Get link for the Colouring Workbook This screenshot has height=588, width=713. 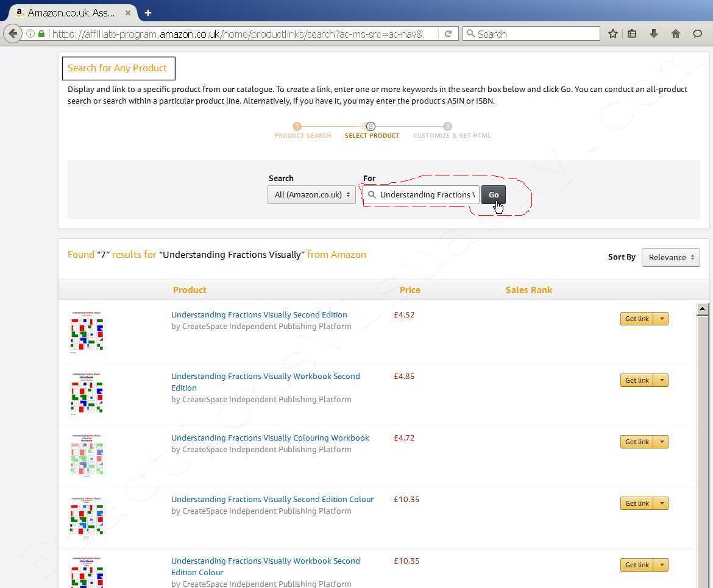click(x=637, y=442)
